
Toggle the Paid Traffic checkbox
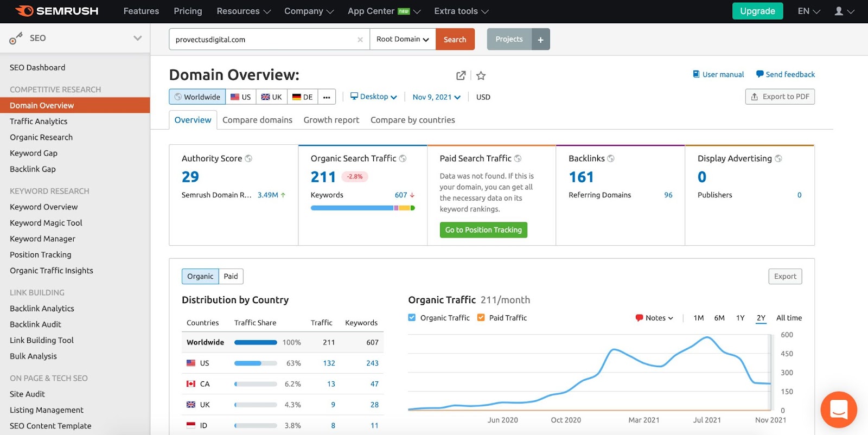[x=481, y=318]
